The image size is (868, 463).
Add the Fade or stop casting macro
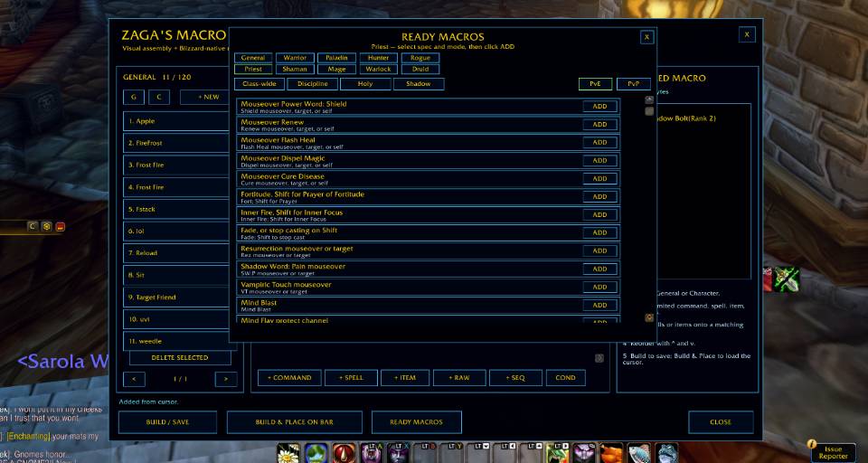(600, 232)
